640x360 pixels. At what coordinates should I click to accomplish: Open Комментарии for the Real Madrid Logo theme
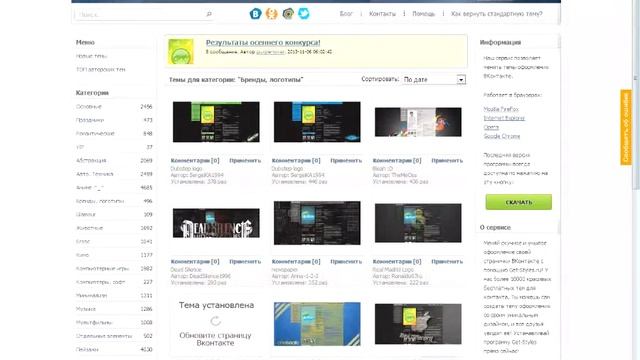click(x=397, y=261)
